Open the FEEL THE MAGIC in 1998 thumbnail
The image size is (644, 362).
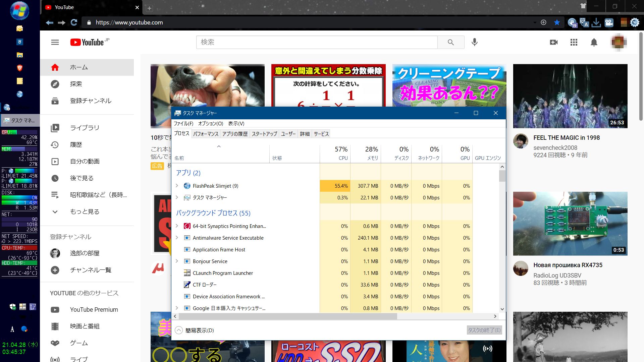[570, 96]
